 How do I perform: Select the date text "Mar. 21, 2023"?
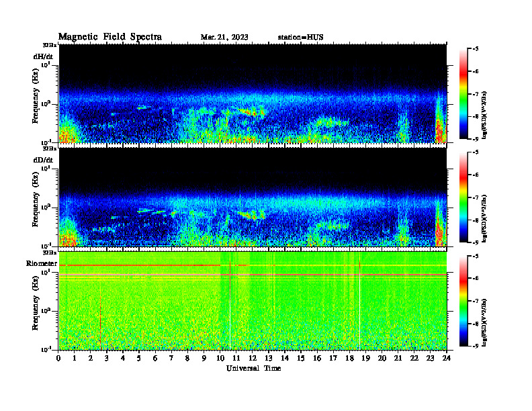(x=224, y=38)
